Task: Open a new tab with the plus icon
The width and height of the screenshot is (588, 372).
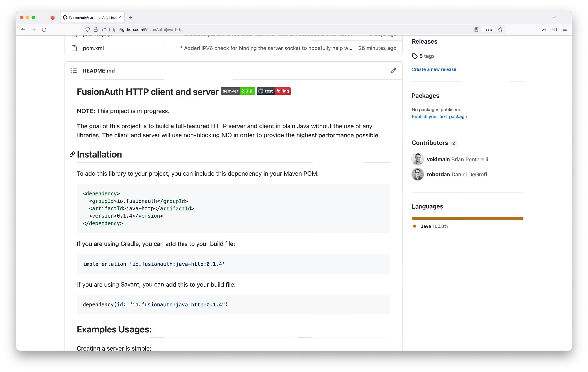Action: coord(131,18)
